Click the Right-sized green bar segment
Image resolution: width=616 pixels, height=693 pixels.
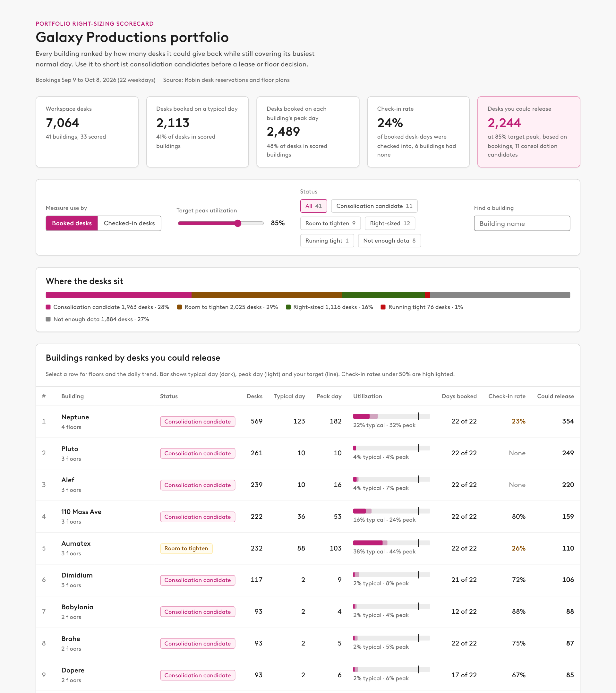(383, 295)
